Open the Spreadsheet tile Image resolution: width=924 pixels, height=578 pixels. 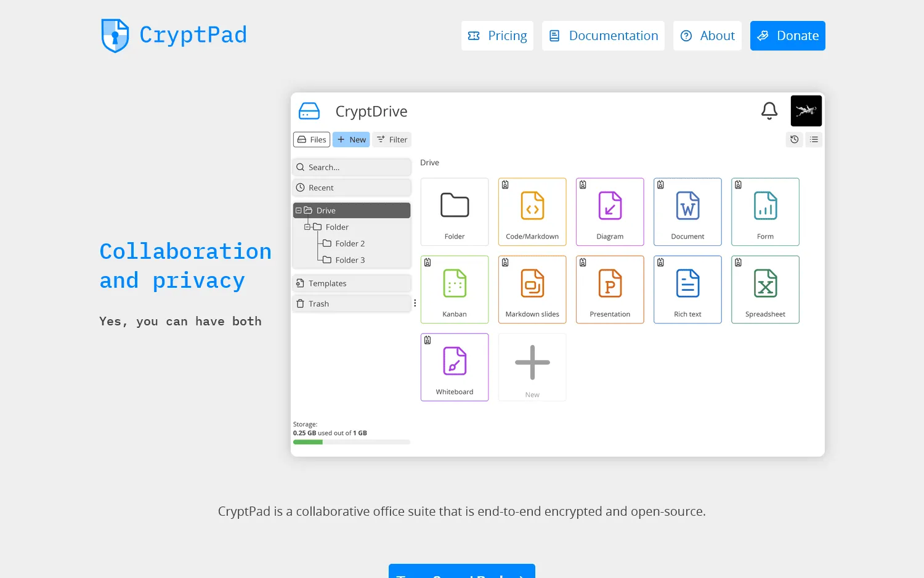765,290
